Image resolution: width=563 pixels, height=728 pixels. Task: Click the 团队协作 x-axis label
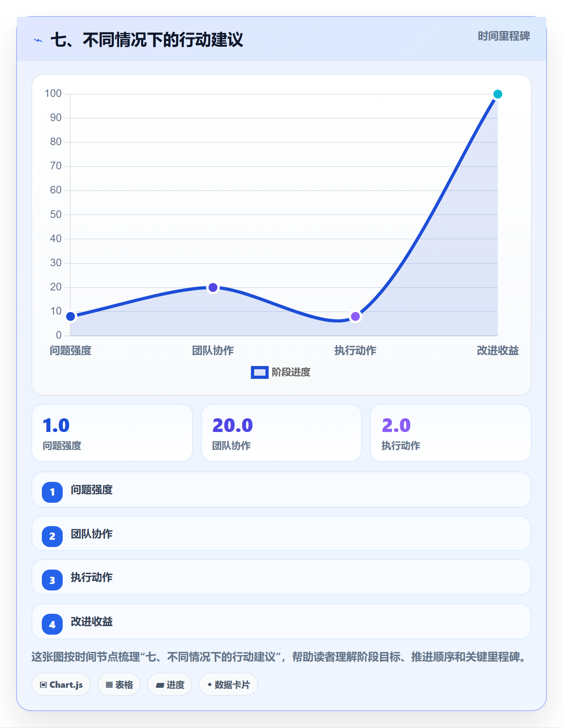point(213,351)
